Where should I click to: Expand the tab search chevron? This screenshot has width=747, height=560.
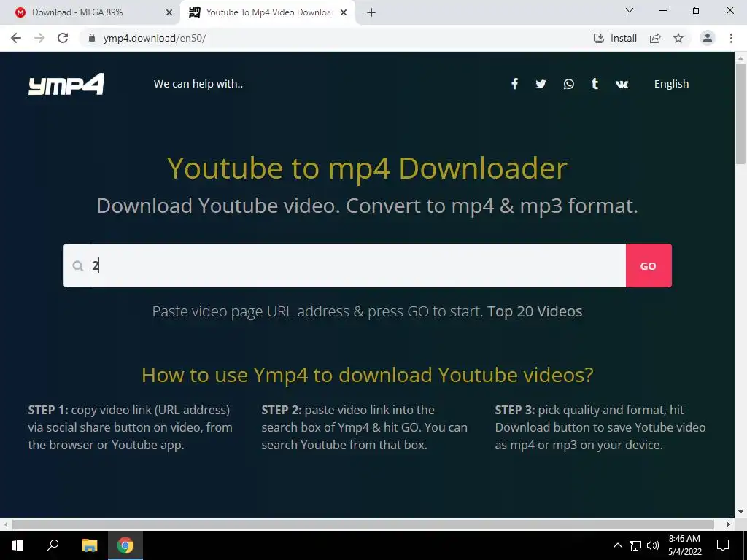click(x=630, y=10)
